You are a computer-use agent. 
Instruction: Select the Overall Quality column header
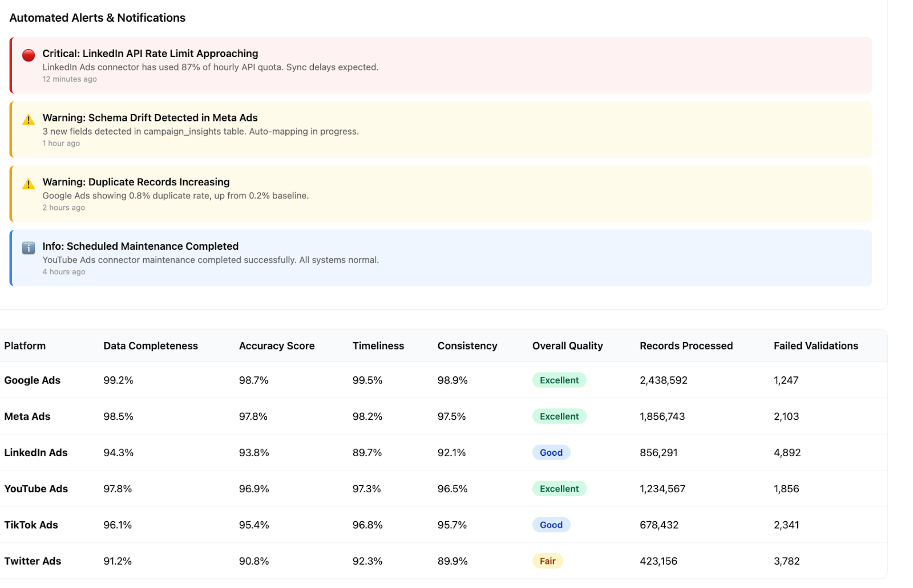(x=567, y=345)
